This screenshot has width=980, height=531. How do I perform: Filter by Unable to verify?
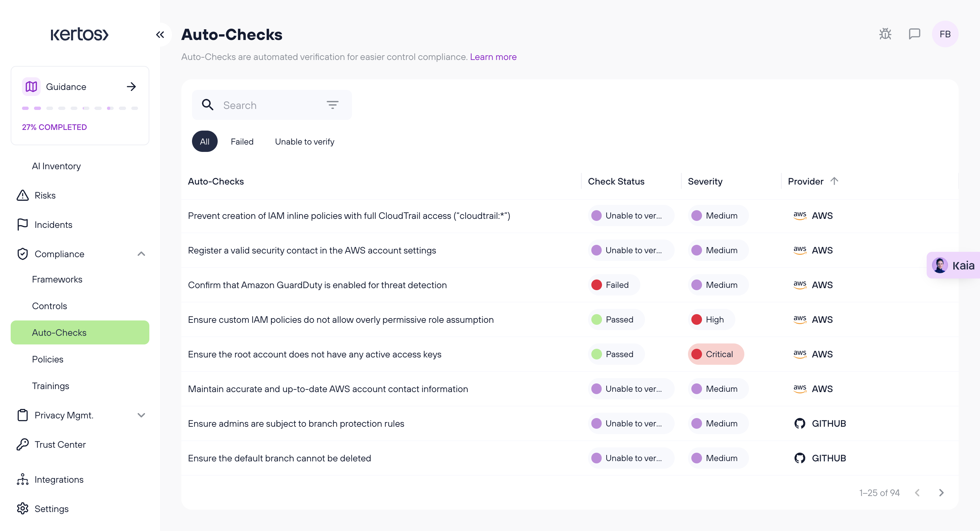304,141
